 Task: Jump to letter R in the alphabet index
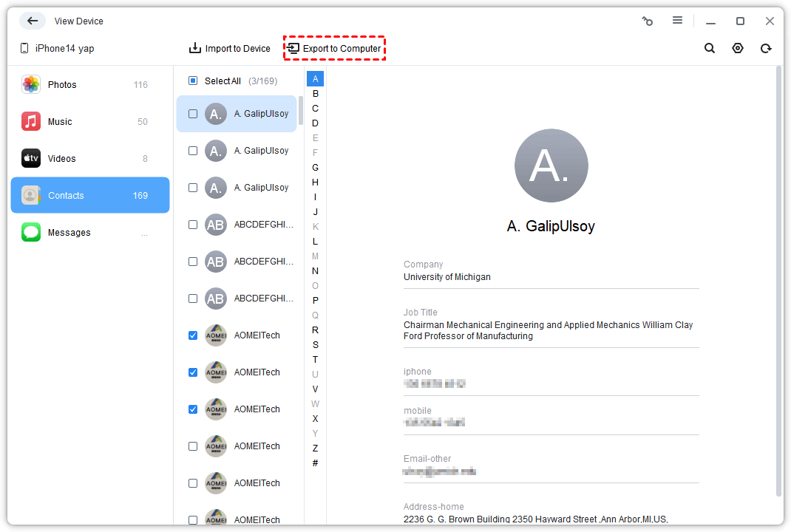click(x=315, y=330)
